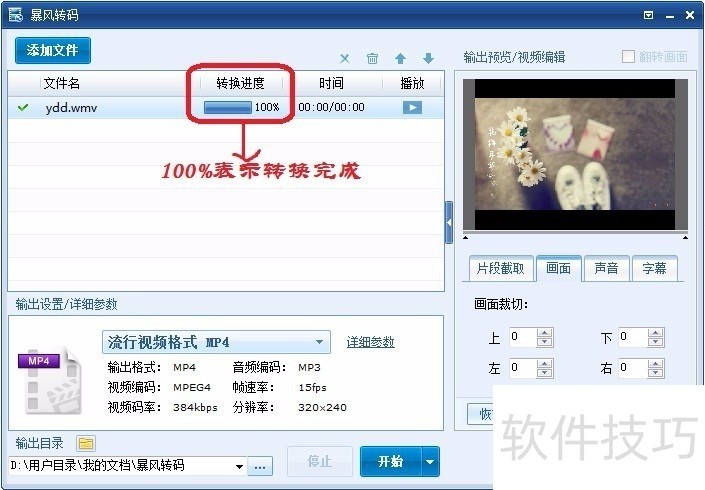
Task: Click the Add File (添加文件) button
Action: [53, 50]
